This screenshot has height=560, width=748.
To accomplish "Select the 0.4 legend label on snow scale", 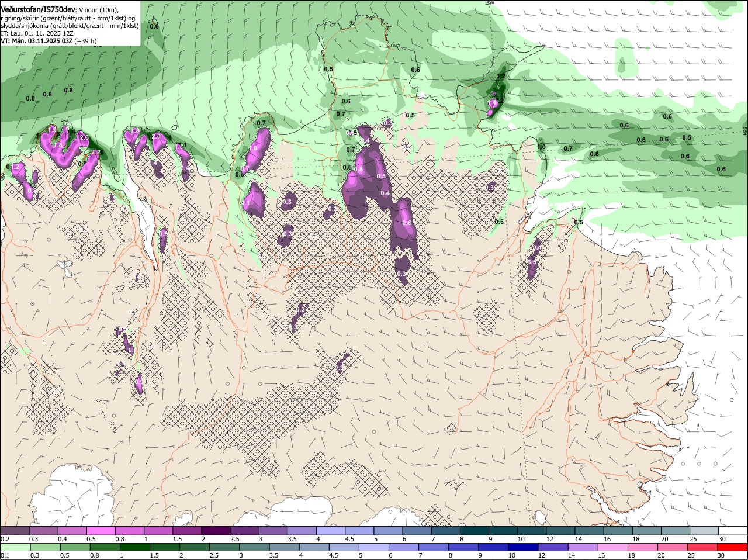I will (x=62, y=539).
